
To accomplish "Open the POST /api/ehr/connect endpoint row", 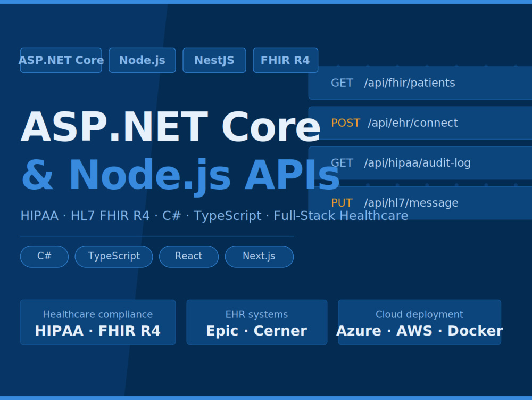I will point(420,123).
